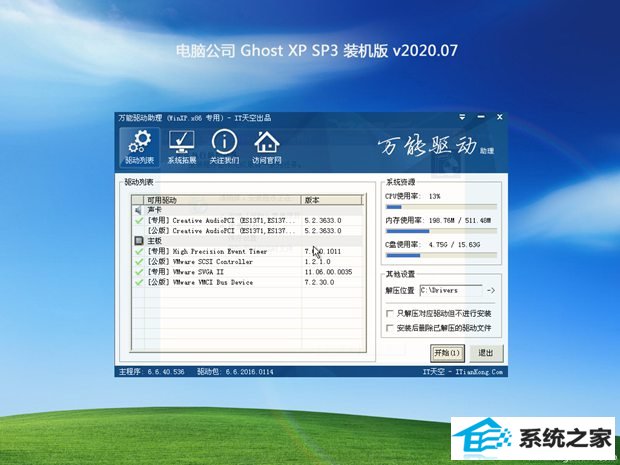Open the 访问官网 house icon
Screen dimensions: 620x465
267,147
